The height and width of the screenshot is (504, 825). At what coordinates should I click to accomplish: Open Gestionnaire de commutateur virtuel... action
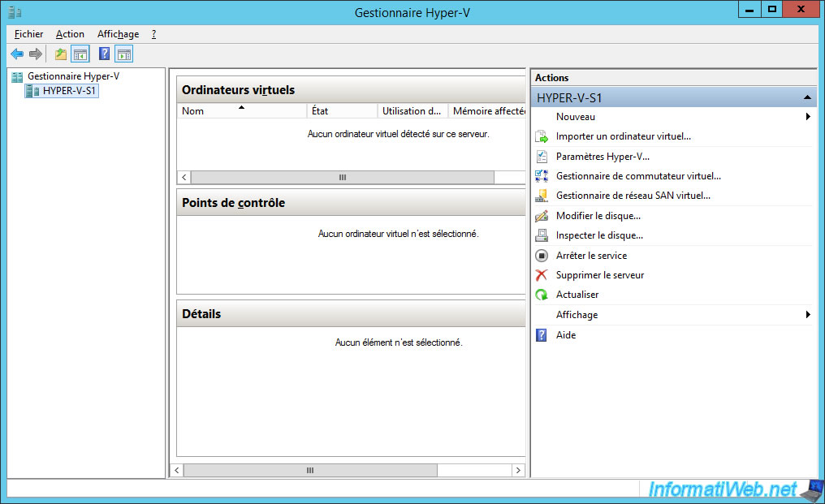coord(639,176)
